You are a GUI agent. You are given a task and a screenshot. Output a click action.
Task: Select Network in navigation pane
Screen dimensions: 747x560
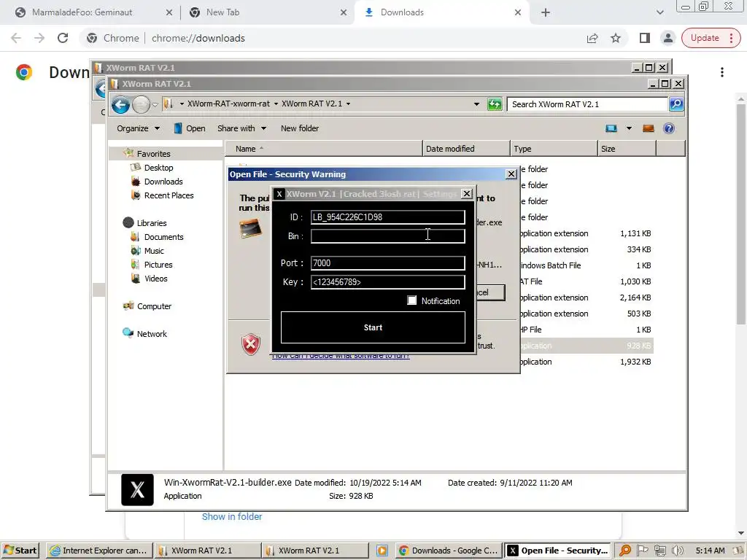pos(151,334)
